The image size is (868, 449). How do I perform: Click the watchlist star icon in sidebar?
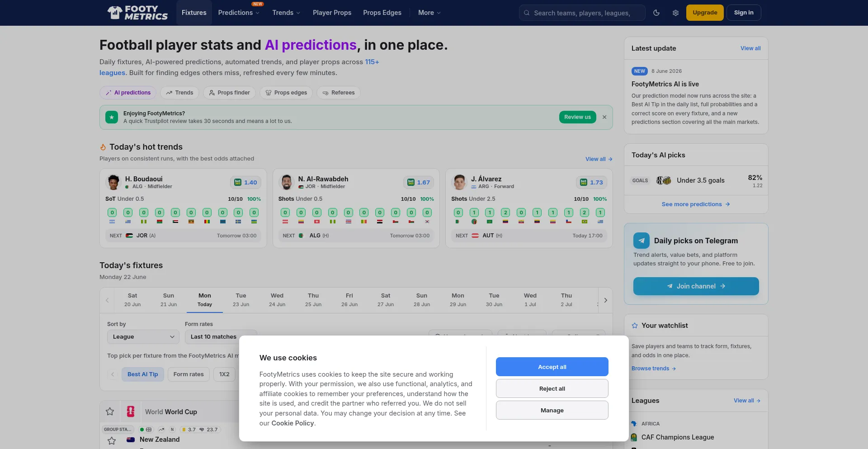635,326
